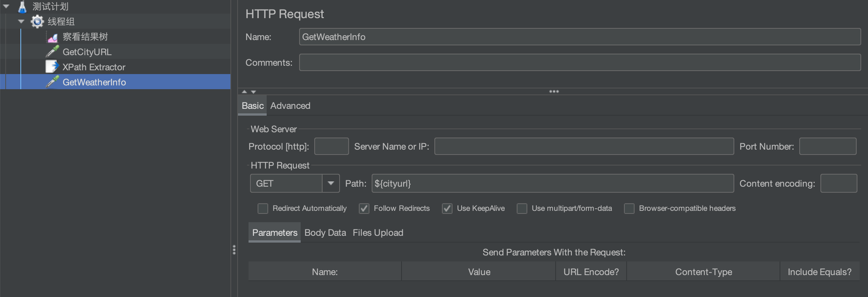Viewport: 868px width, 297px height.
Task: Click the Port Number input field
Action: click(828, 146)
